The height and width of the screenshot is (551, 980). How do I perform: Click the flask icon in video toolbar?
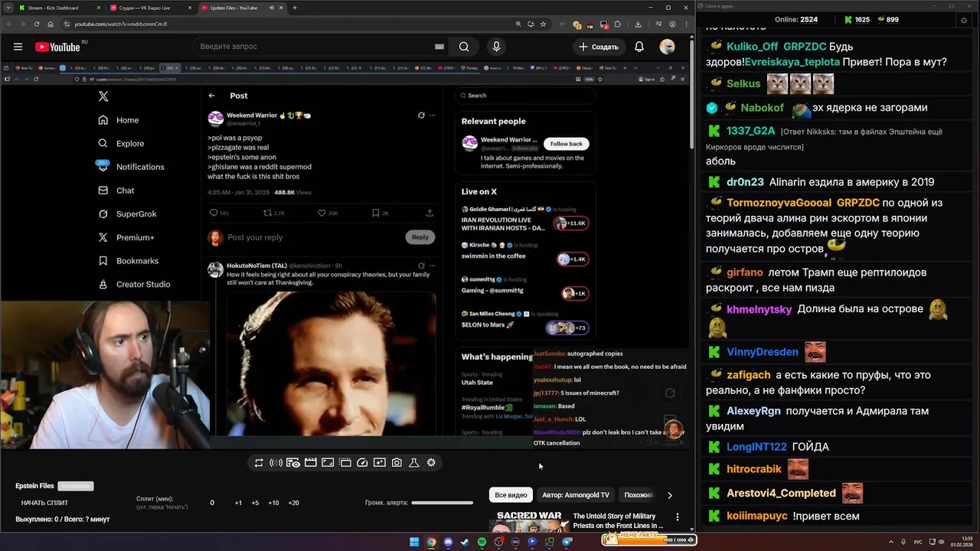tap(414, 463)
